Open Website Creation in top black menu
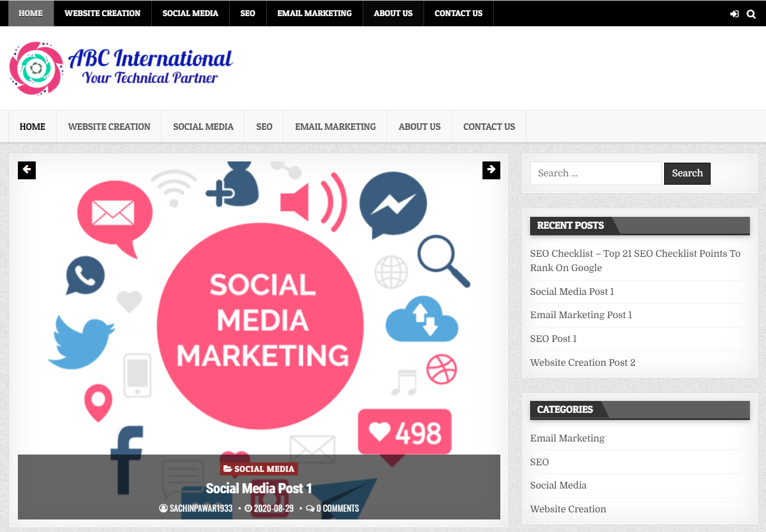This screenshot has width=766, height=532. click(x=102, y=13)
